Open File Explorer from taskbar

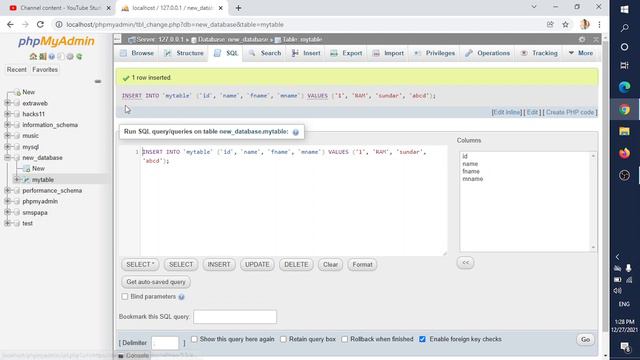point(624,131)
